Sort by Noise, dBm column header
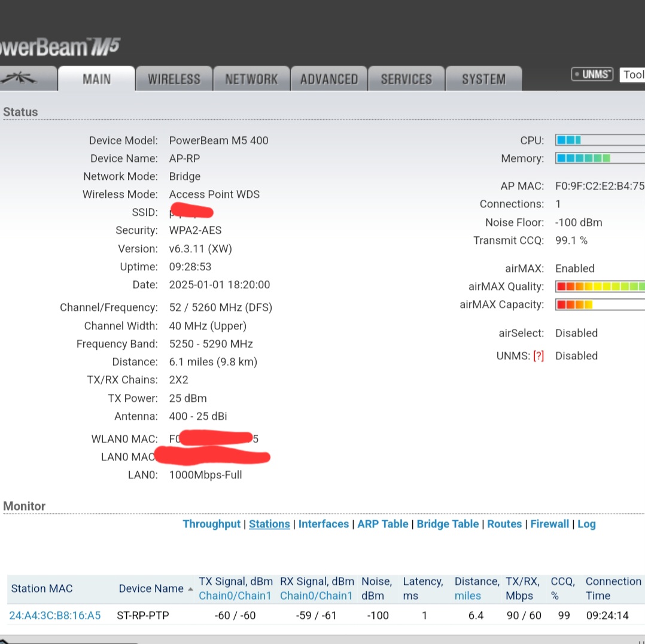This screenshot has width=645, height=644. (x=377, y=588)
